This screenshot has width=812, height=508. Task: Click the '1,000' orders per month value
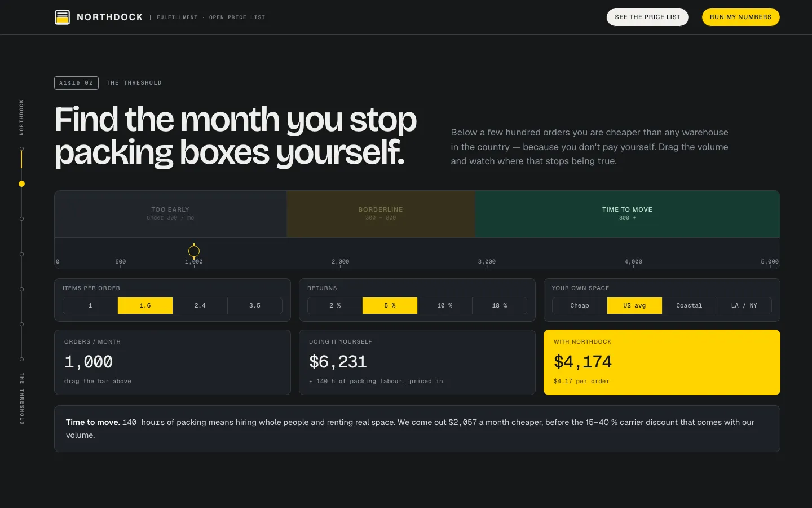pyautogui.click(x=89, y=362)
